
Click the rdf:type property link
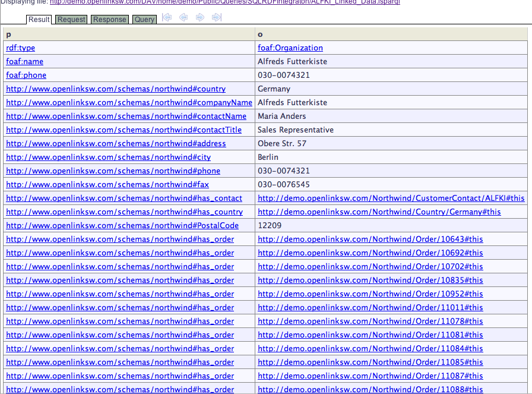[20, 48]
